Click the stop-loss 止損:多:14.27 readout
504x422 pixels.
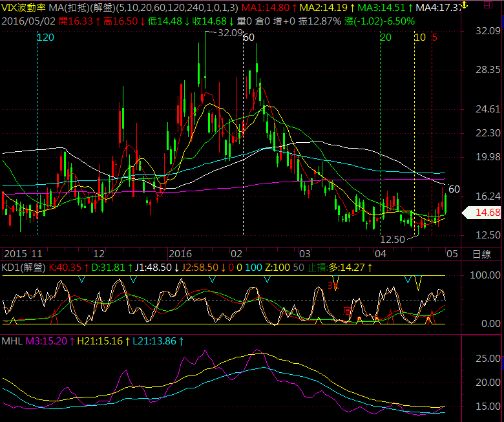point(336,268)
